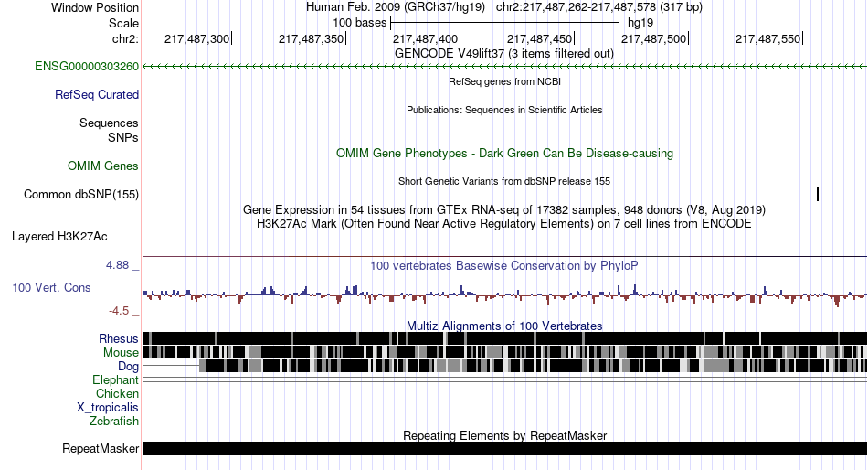The image size is (868, 470).
Task: Click the black RepeatMasker element bar
Action: click(x=505, y=448)
